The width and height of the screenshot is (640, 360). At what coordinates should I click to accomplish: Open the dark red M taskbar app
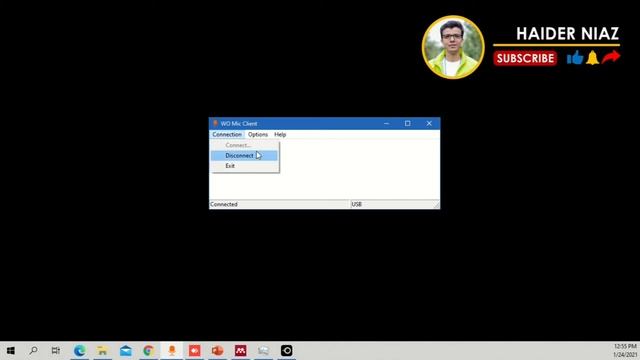pyautogui.click(x=240, y=351)
